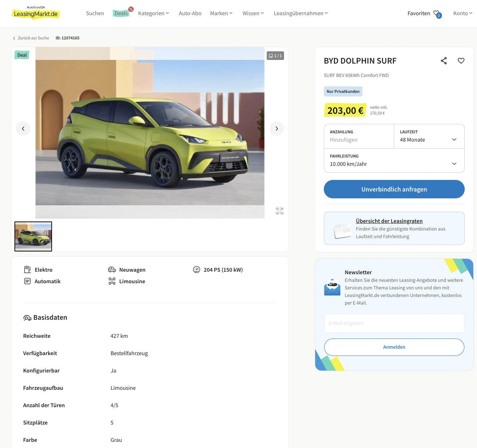477x448 pixels.
Task: Open the Deals page
Action: 121,13
